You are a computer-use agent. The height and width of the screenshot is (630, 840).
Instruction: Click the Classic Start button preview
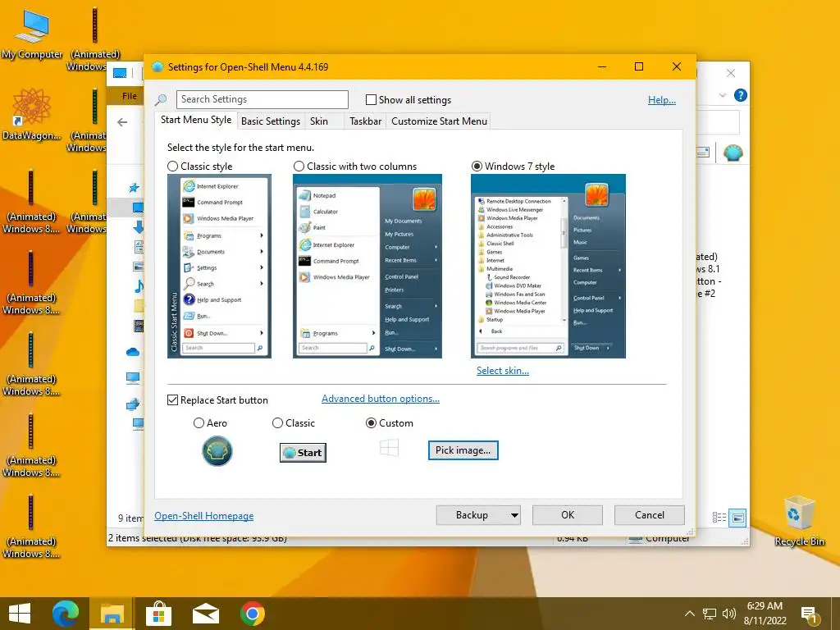pos(303,453)
